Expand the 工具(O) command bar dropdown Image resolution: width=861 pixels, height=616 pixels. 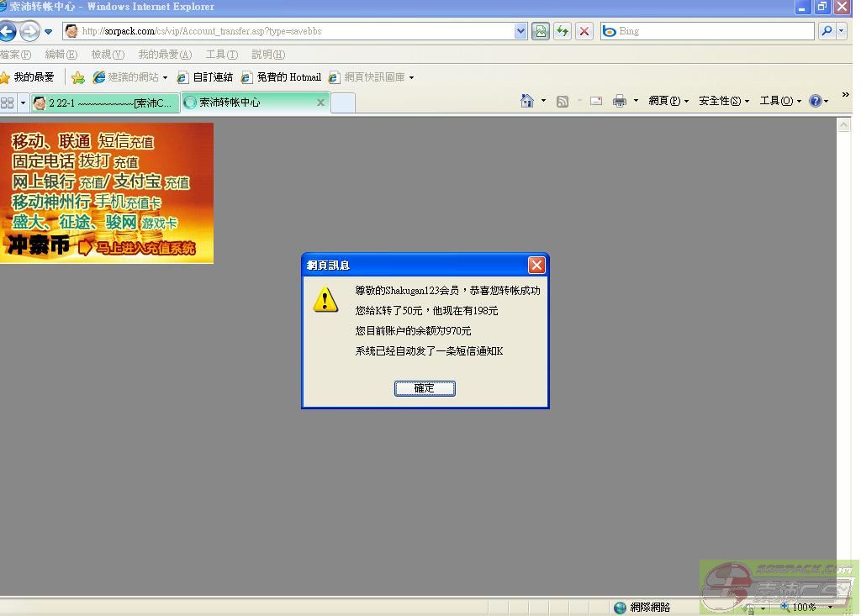point(779,101)
